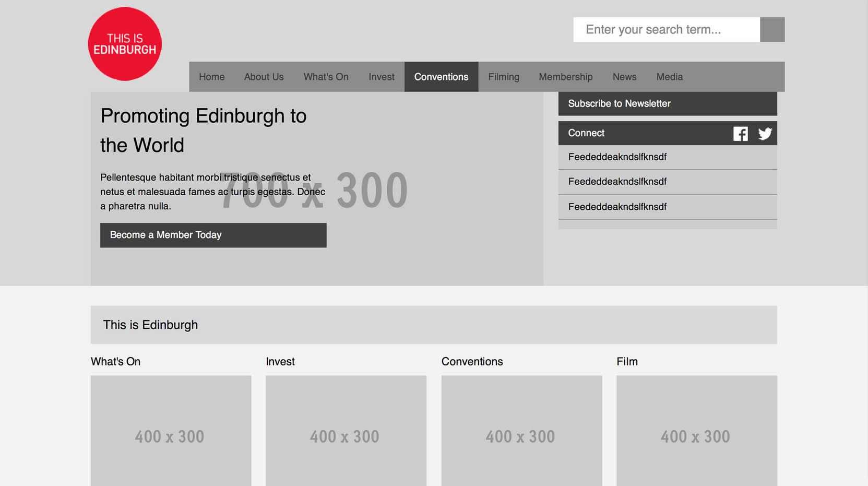Open the Filming menu item
The image size is (868, 486).
click(x=503, y=77)
